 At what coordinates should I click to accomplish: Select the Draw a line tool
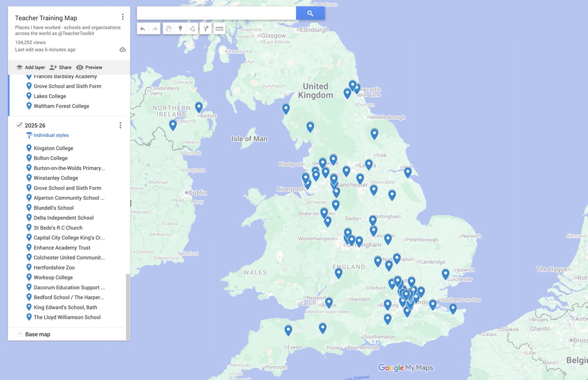[193, 28]
